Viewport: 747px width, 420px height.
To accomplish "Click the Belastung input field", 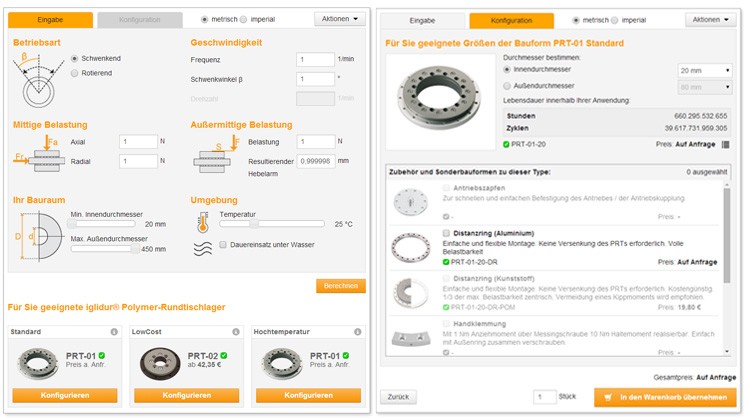I will click(x=316, y=141).
